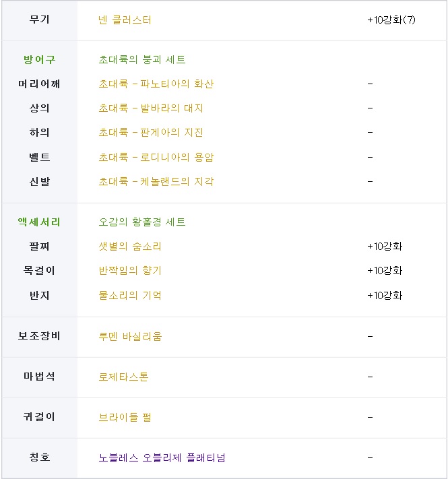
Task: Click the 칭호 row label
Action: [x=39, y=457]
